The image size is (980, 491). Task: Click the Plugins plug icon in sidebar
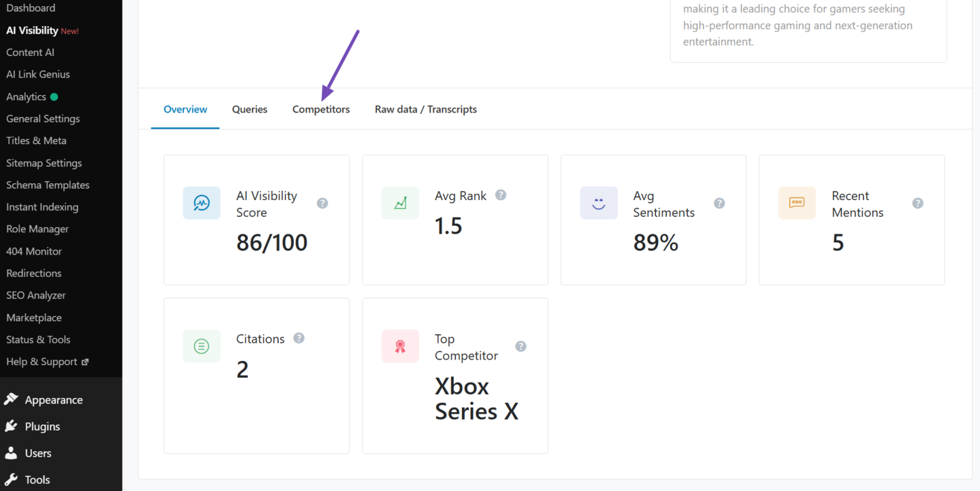[x=11, y=426]
